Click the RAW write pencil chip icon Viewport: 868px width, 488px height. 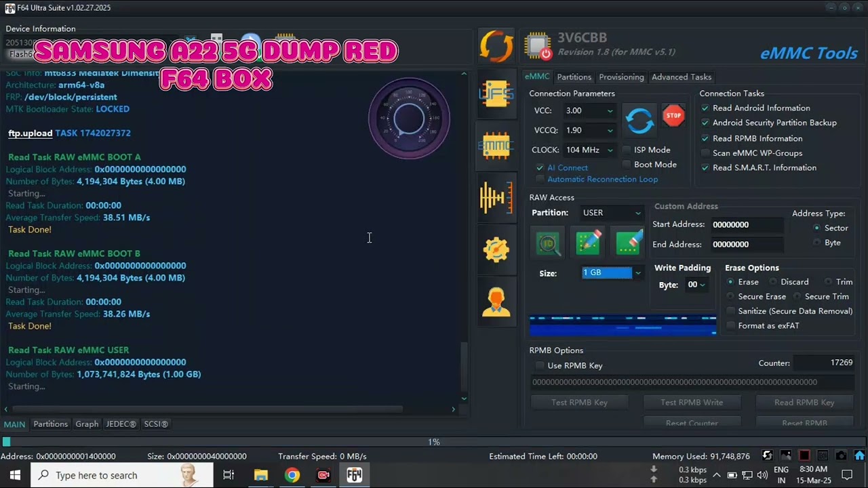coord(588,243)
